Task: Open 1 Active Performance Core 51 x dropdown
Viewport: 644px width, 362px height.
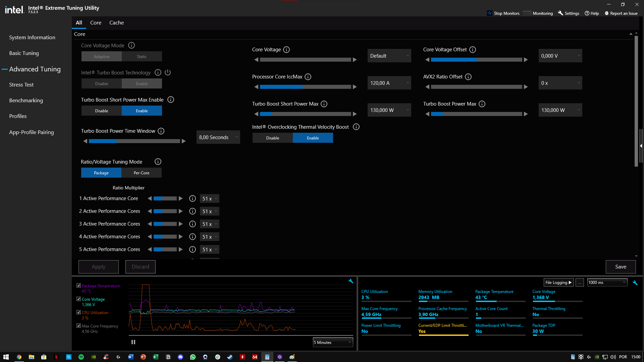Action: click(210, 198)
